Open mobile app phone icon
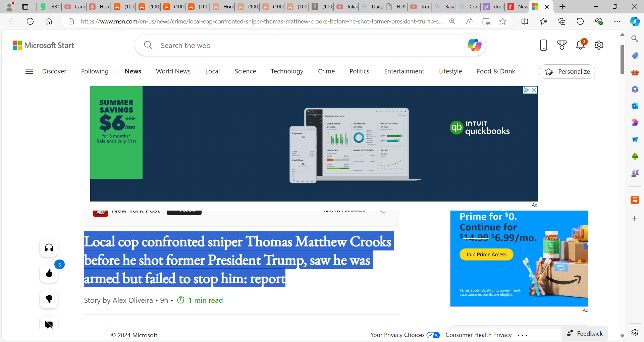 coord(544,45)
